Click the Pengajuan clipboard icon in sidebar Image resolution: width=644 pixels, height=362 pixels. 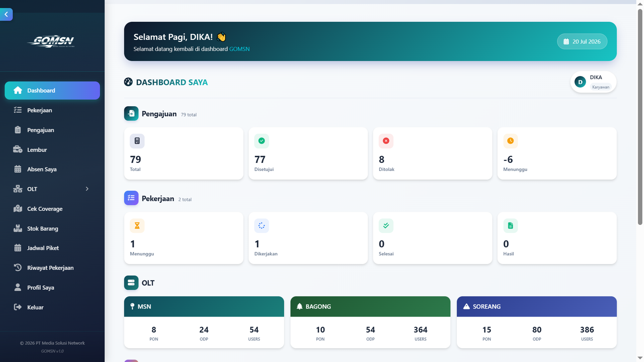pos(18,130)
